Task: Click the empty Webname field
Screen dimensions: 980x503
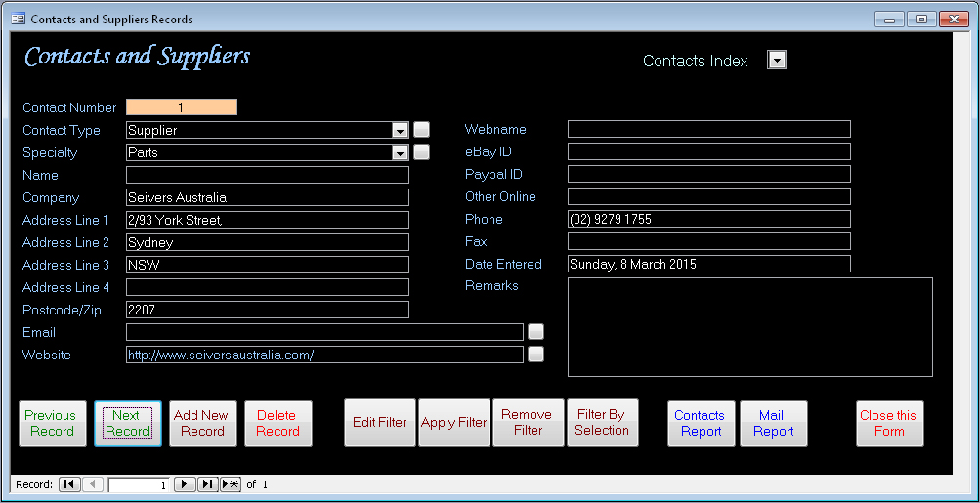Action: click(709, 129)
